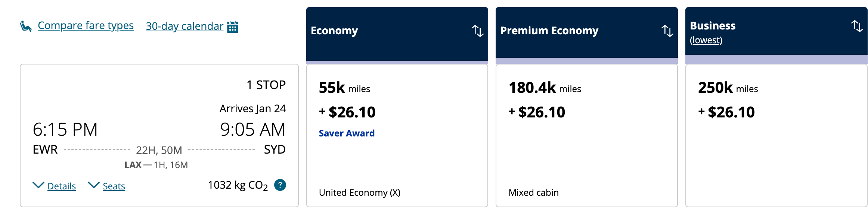The width and height of the screenshot is (868, 214).
Task: Sort by Business fare arrows icon
Action: (x=857, y=26)
